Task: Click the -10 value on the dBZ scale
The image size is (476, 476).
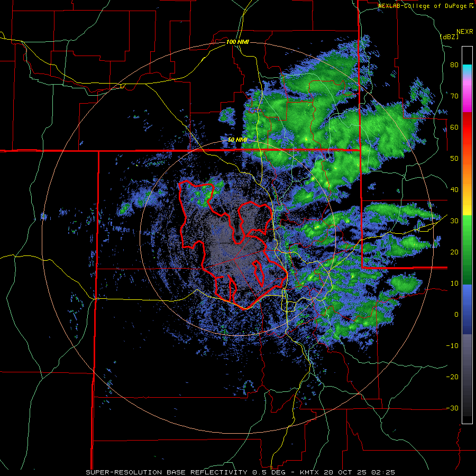Action: pos(452,345)
